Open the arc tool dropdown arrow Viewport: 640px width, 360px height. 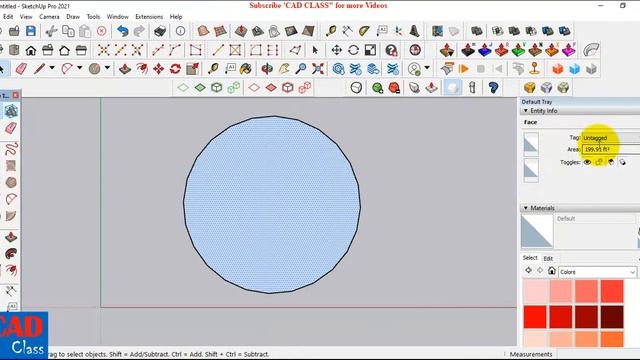80,68
